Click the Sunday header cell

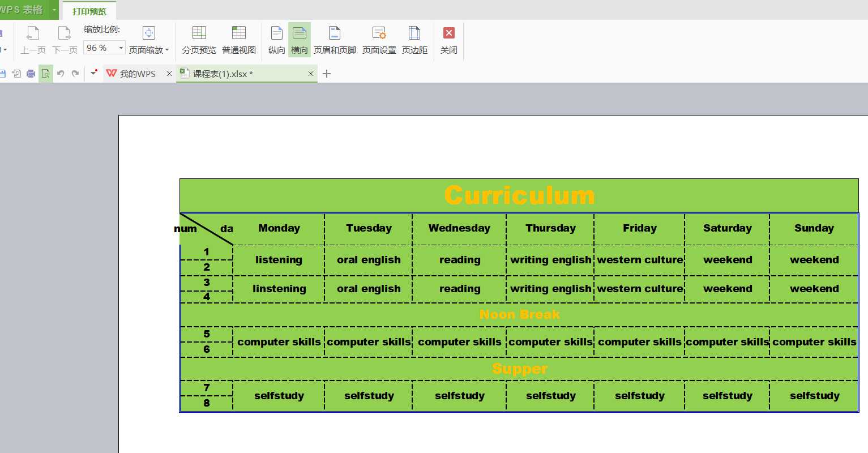point(814,229)
